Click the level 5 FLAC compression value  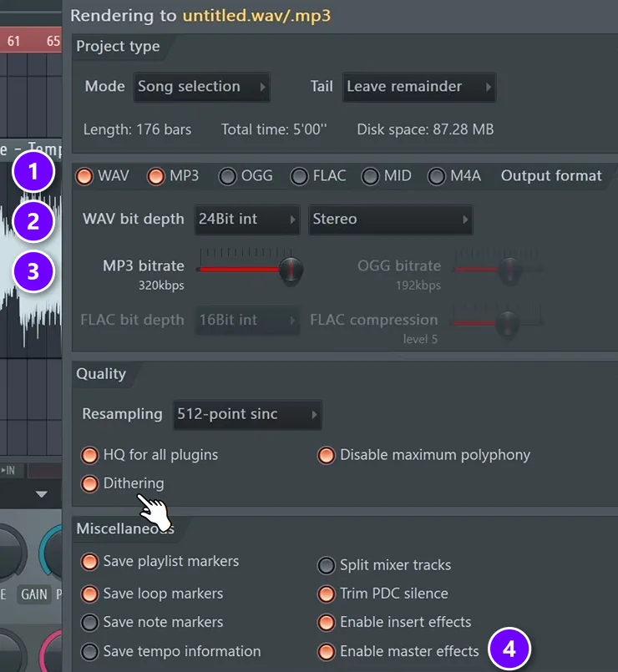[420, 340]
